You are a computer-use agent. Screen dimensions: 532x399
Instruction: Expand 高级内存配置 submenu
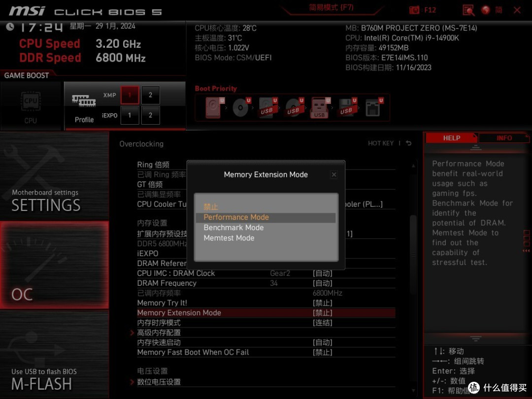point(159,332)
